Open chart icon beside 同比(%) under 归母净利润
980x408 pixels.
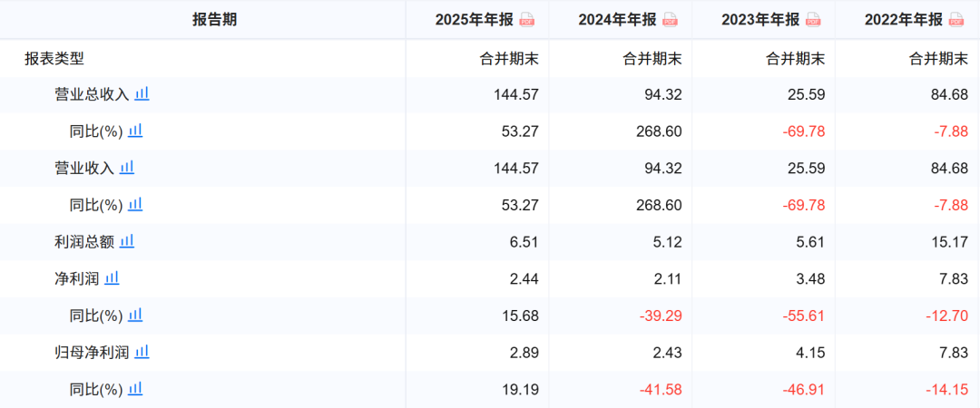135,389
